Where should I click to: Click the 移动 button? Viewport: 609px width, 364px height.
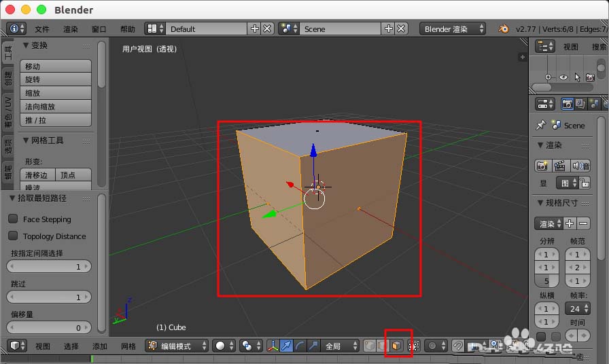click(x=56, y=66)
